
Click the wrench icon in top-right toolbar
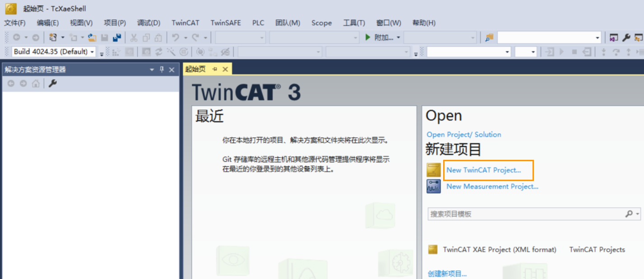tap(626, 37)
